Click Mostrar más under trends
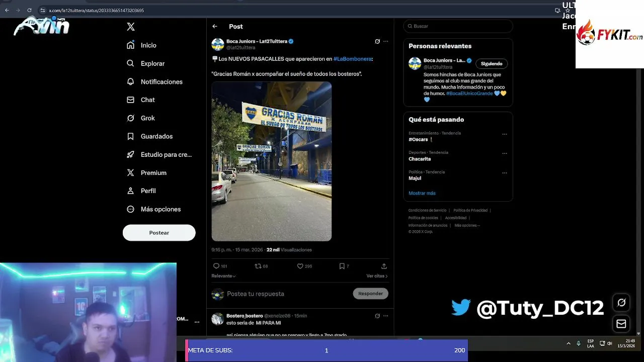Screen dimensions: 644x362 pos(422,193)
